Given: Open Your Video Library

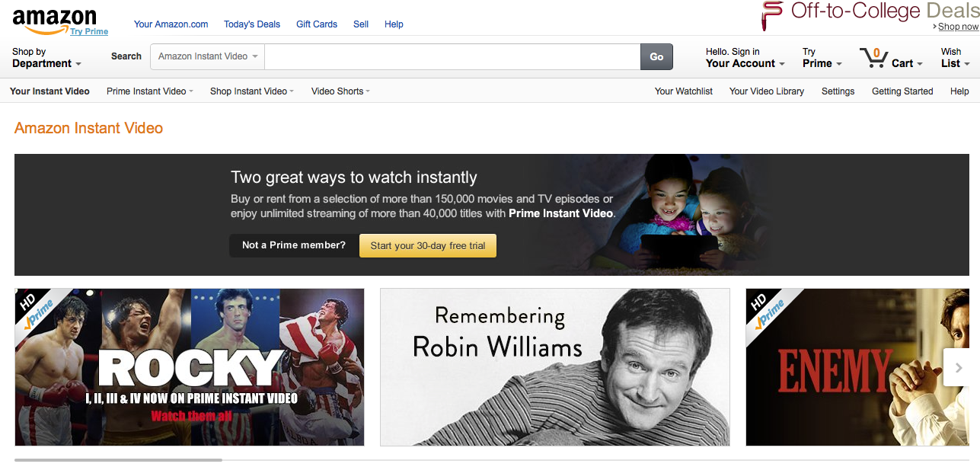Looking at the screenshot, I should pos(767,91).
